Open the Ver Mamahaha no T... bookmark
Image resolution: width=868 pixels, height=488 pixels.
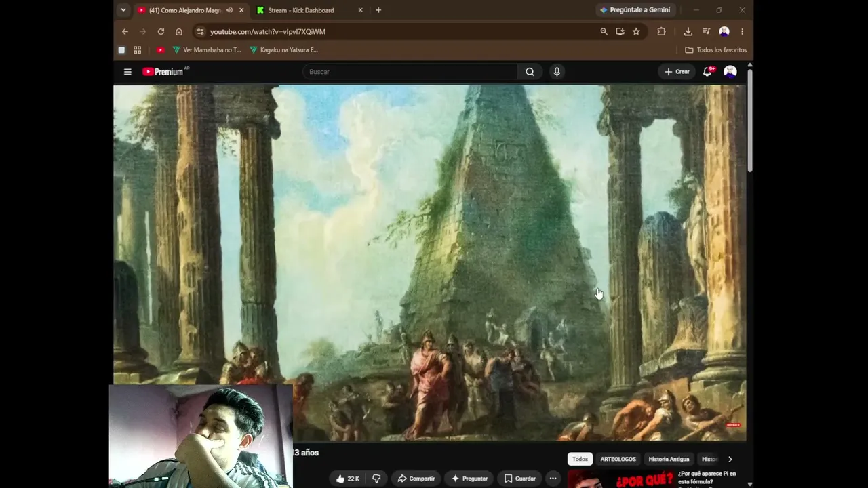point(207,49)
